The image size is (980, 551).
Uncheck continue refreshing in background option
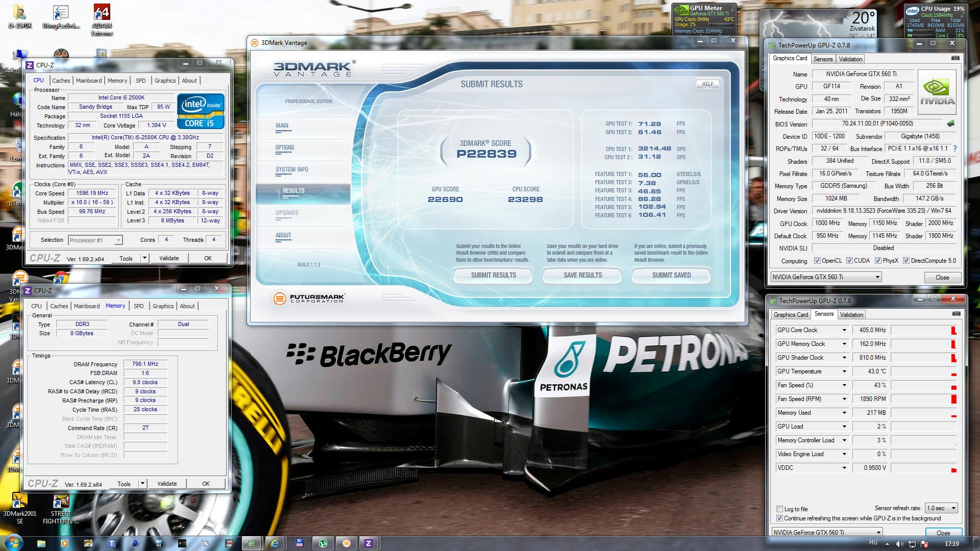pyautogui.click(x=779, y=518)
